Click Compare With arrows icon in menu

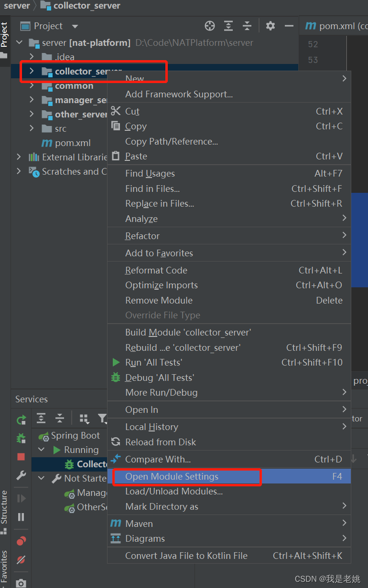point(116,459)
